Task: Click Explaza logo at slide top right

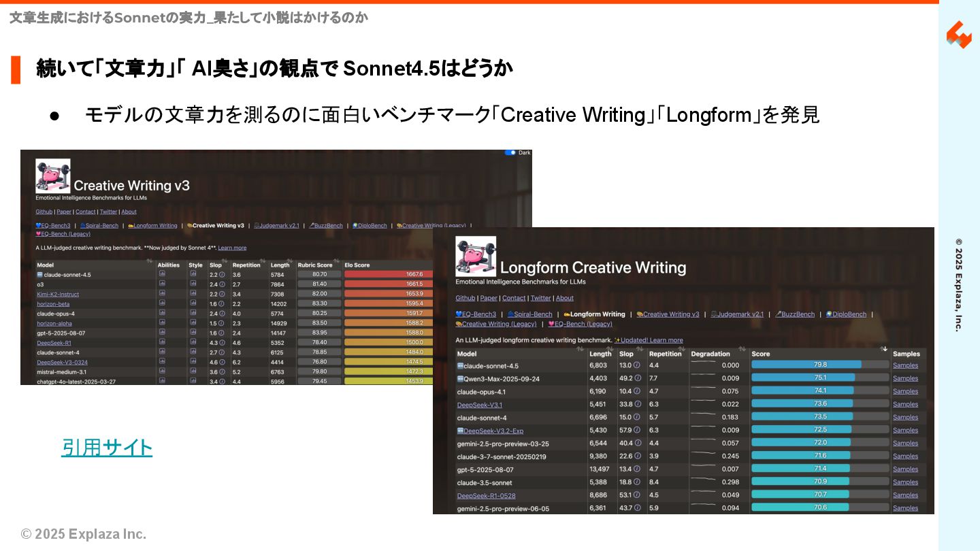Action: pyautogui.click(x=959, y=35)
